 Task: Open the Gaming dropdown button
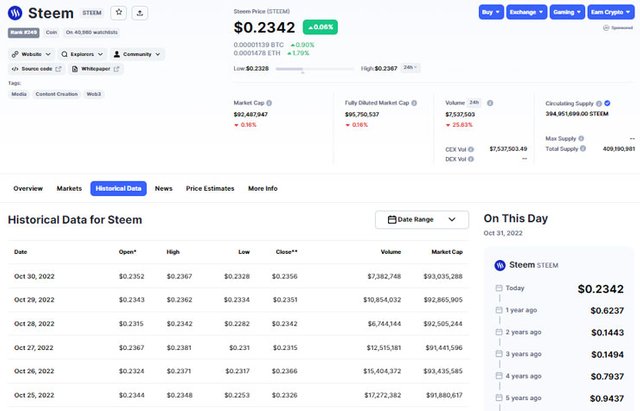[x=567, y=12]
